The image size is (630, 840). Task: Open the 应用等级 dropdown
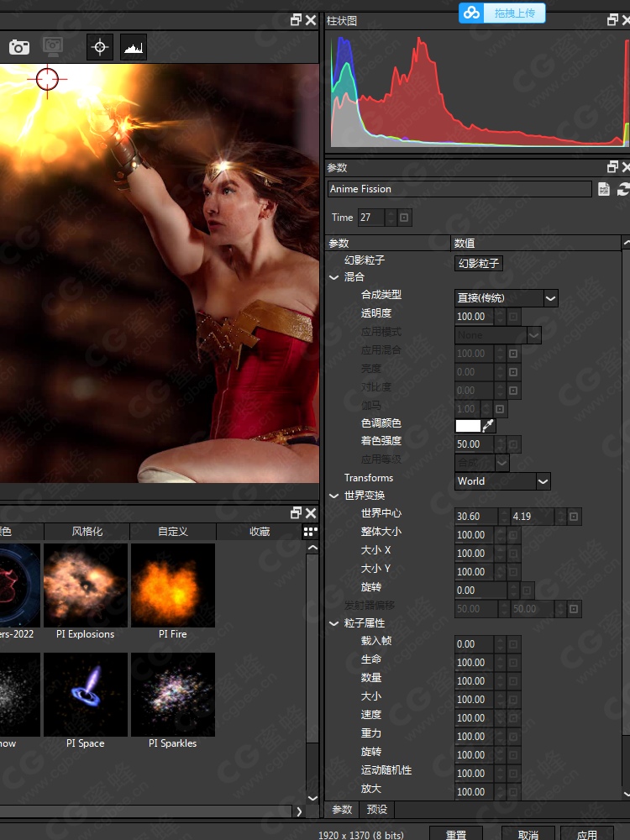(x=481, y=462)
